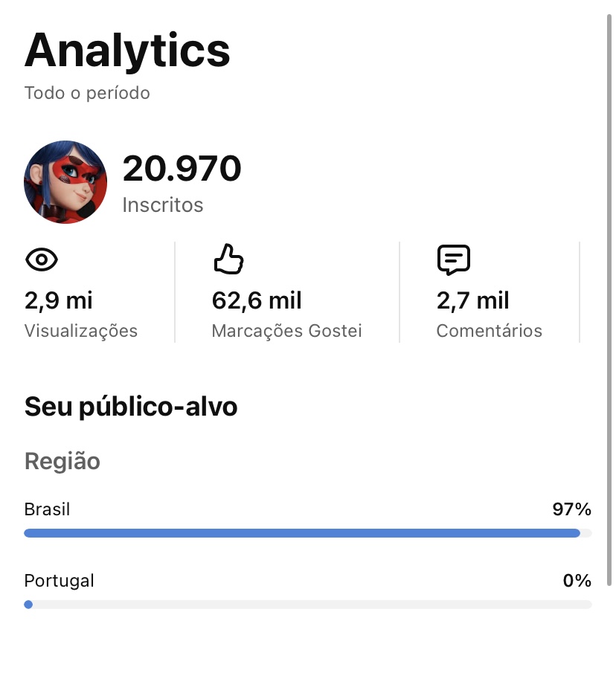The height and width of the screenshot is (693, 616).
Task: Click the eye icon for views
Action: (42, 260)
